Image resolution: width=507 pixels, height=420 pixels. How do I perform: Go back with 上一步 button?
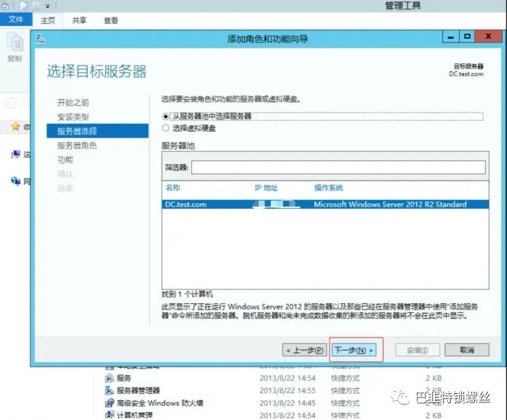click(305, 350)
